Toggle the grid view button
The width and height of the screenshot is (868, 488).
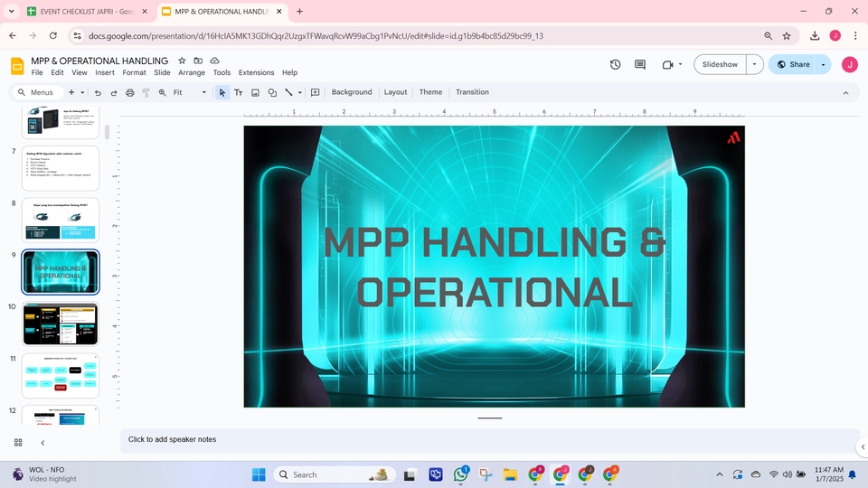(18, 442)
